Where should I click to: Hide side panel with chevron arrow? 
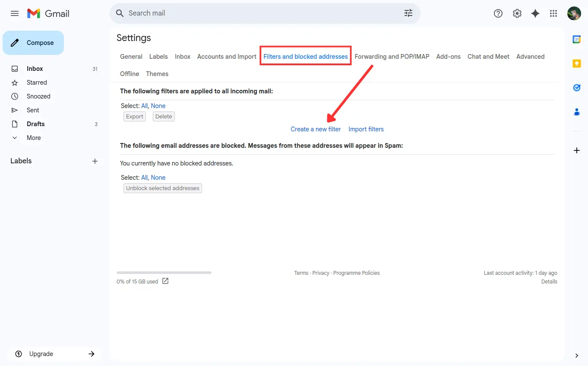tap(576, 356)
